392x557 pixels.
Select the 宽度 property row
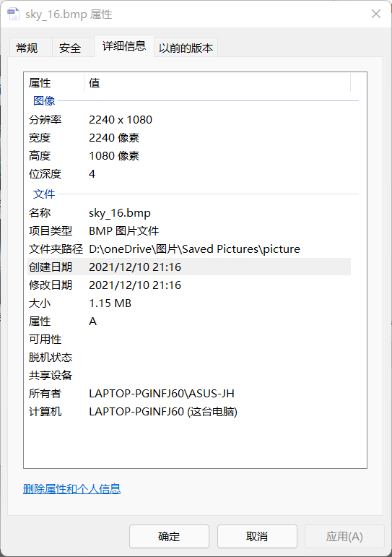(189, 138)
